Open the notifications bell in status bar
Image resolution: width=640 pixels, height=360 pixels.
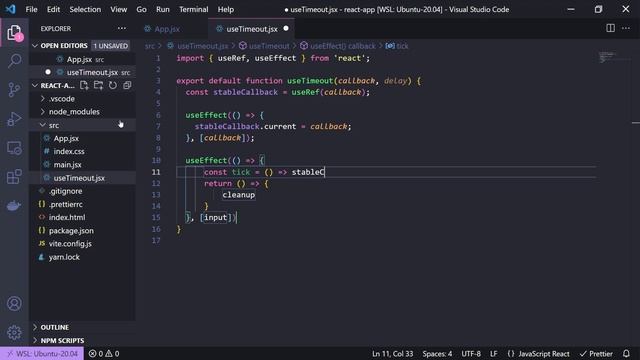coord(627,353)
